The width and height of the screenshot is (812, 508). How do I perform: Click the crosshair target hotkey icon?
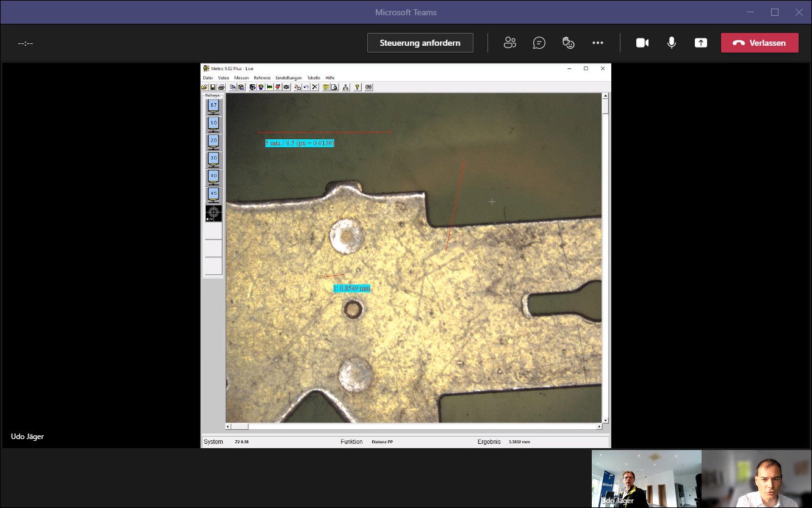[214, 213]
